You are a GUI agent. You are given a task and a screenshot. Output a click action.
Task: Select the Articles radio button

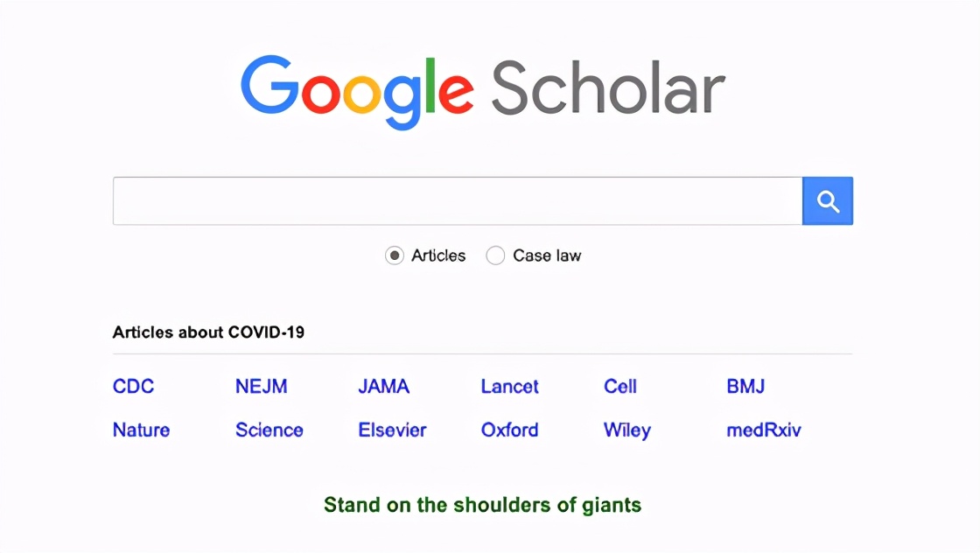pyautogui.click(x=395, y=255)
